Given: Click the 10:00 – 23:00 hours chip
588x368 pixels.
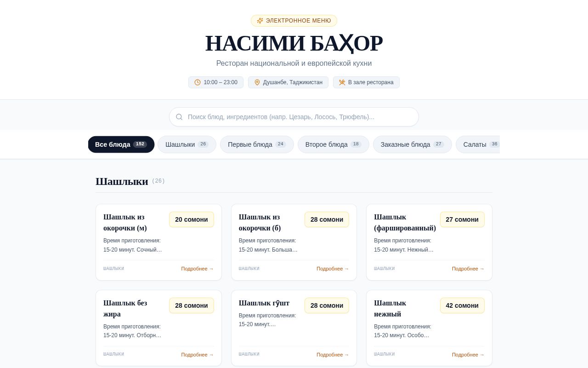Looking at the screenshot, I should (216, 82).
